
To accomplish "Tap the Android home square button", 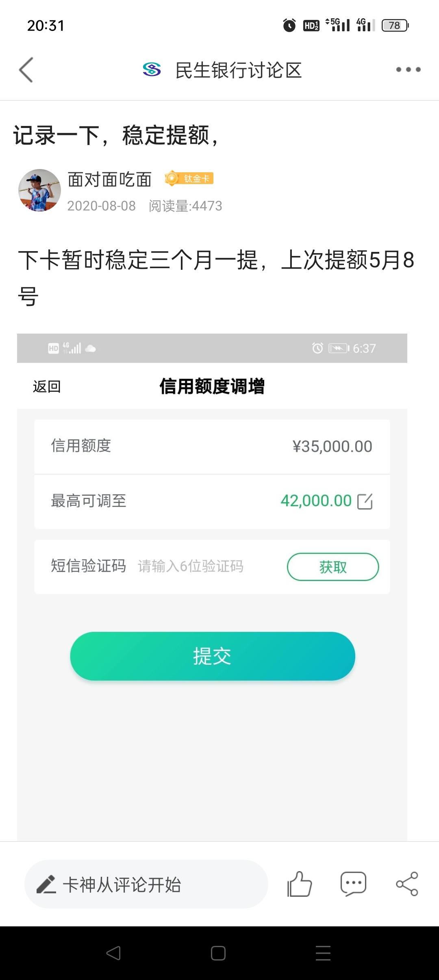I will pos(218,953).
